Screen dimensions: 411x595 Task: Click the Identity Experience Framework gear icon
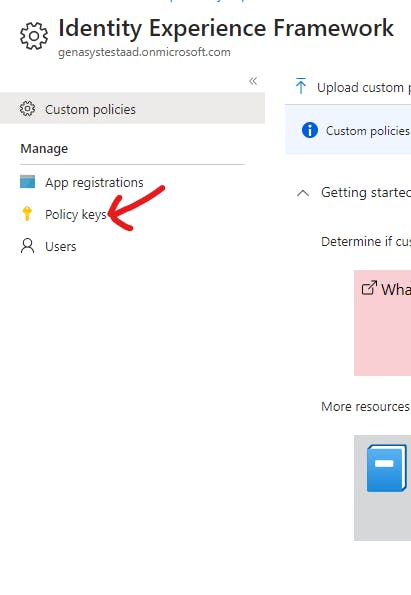click(x=34, y=36)
